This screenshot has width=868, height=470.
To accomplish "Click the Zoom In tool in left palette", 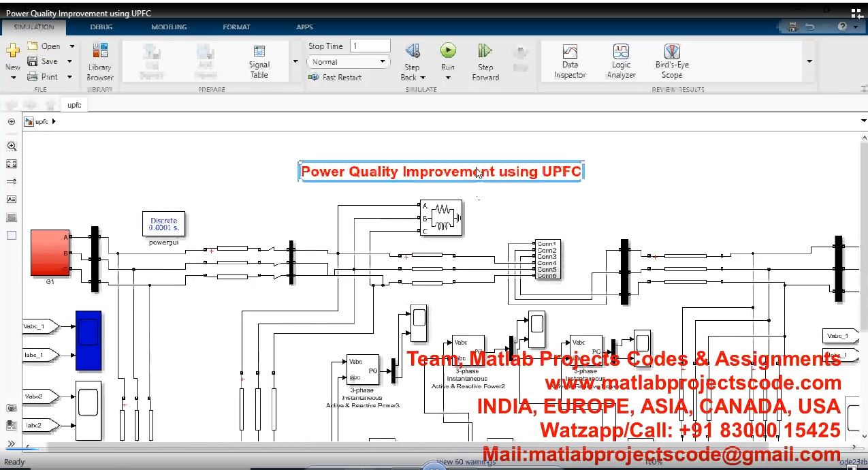I will point(12,146).
